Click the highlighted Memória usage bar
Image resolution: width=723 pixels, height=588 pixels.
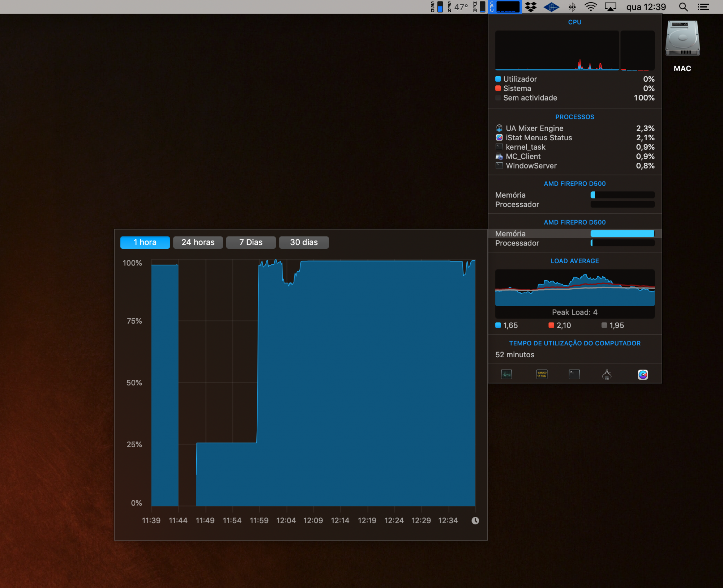622,234
